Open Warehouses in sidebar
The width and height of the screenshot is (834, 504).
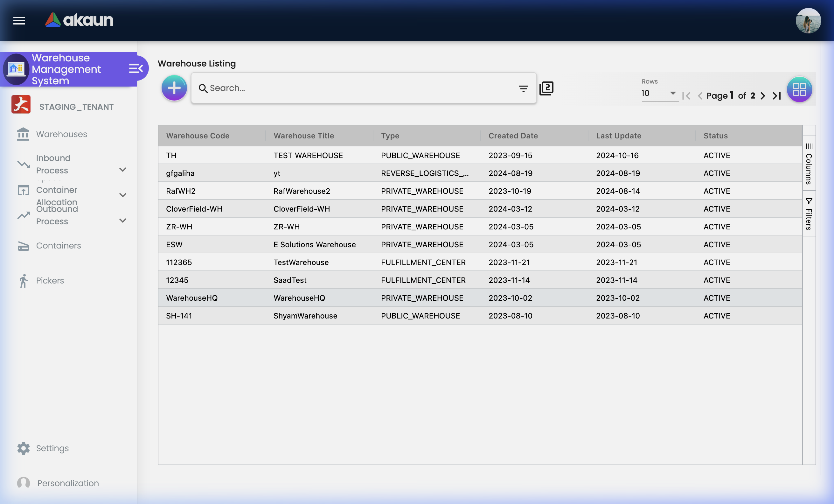[61, 134]
